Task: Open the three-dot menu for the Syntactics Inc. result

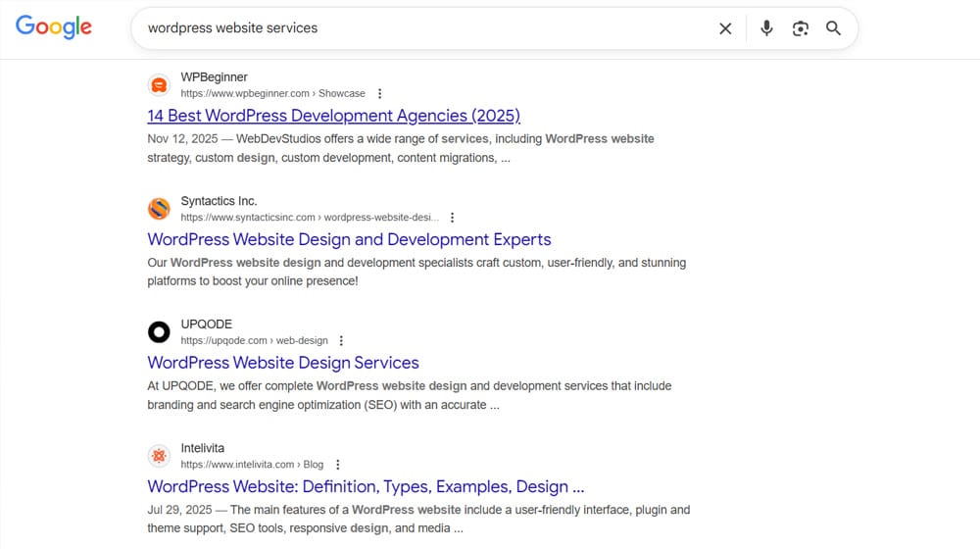Action: click(x=452, y=218)
